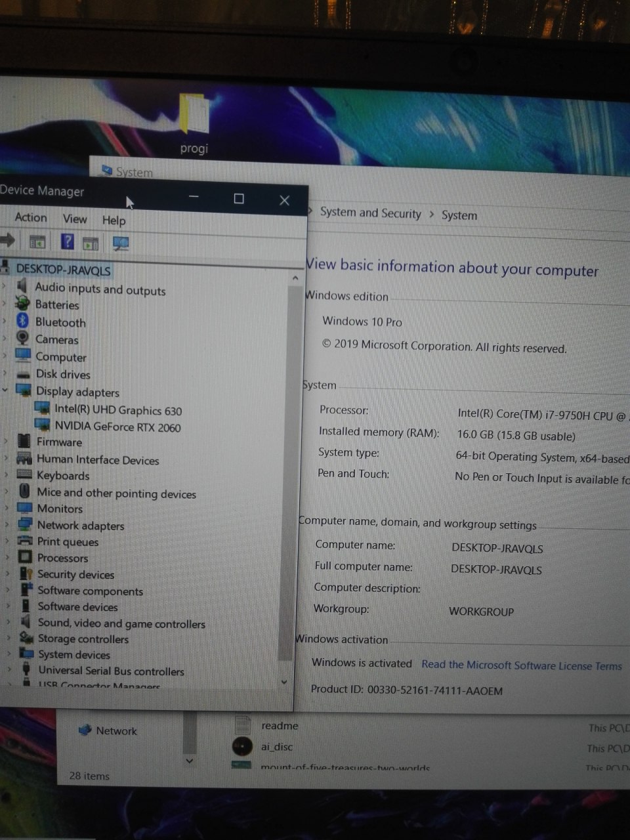The image size is (630, 840).
Task: Click the NVIDIA GeForce RTX 2060 device icon
Action: tap(42, 425)
